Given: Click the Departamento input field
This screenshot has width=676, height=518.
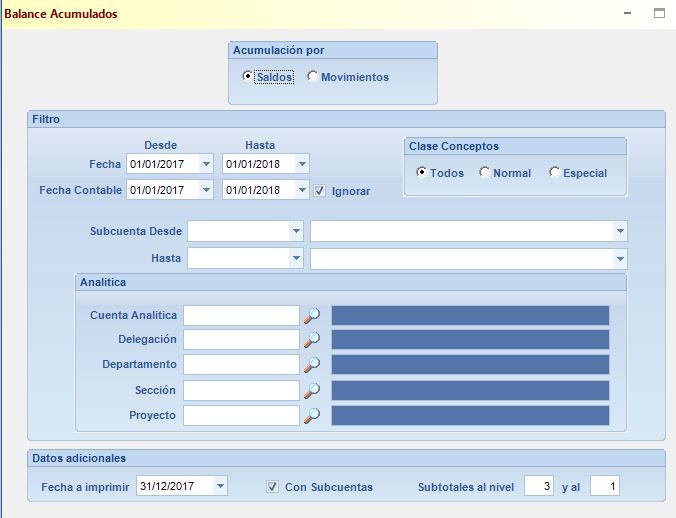Looking at the screenshot, I should pyautogui.click(x=241, y=364).
